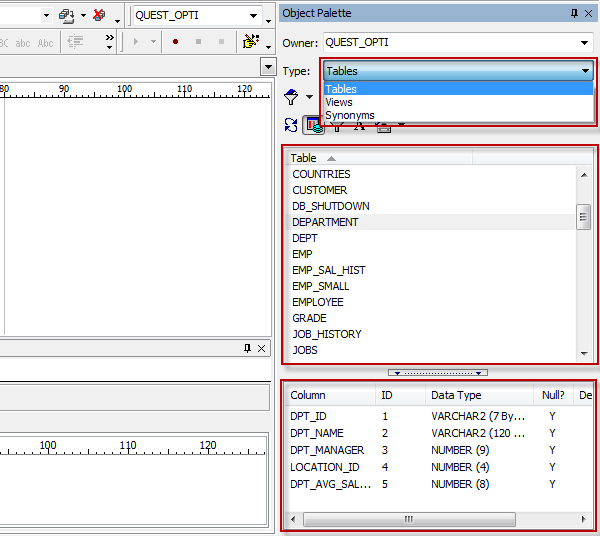Screen dimensions: 600x536
Task: Click the red record macro button
Action: pyautogui.click(x=176, y=42)
